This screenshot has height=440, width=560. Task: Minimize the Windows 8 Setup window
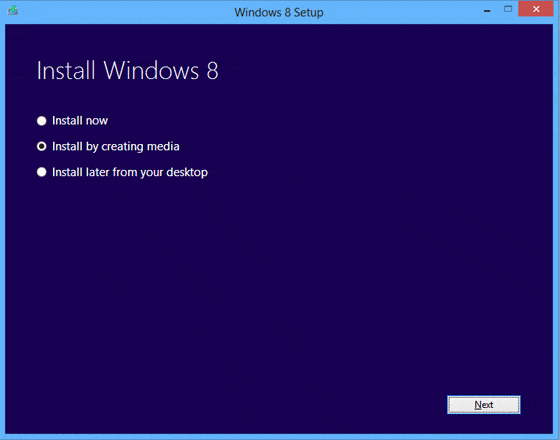pyautogui.click(x=486, y=11)
